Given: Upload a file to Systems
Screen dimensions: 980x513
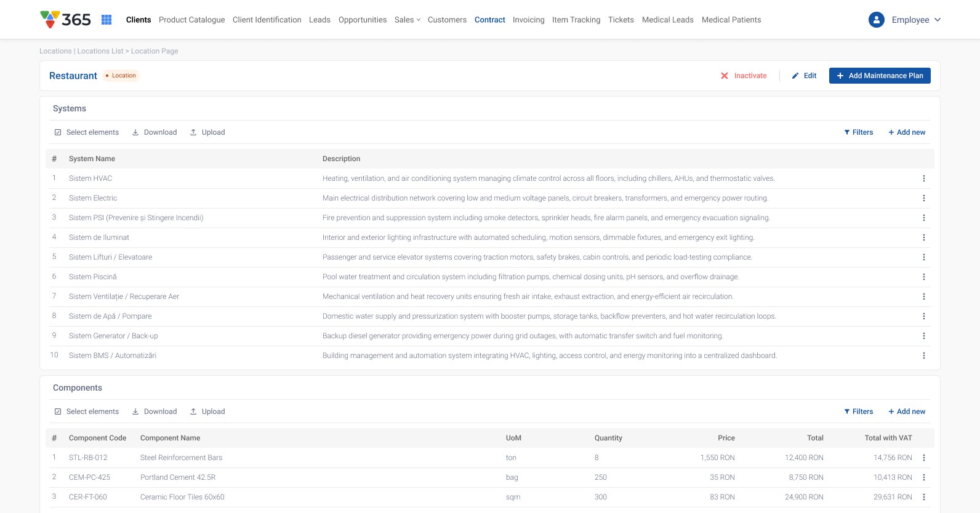Looking at the screenshot, I should click(207, 132).
